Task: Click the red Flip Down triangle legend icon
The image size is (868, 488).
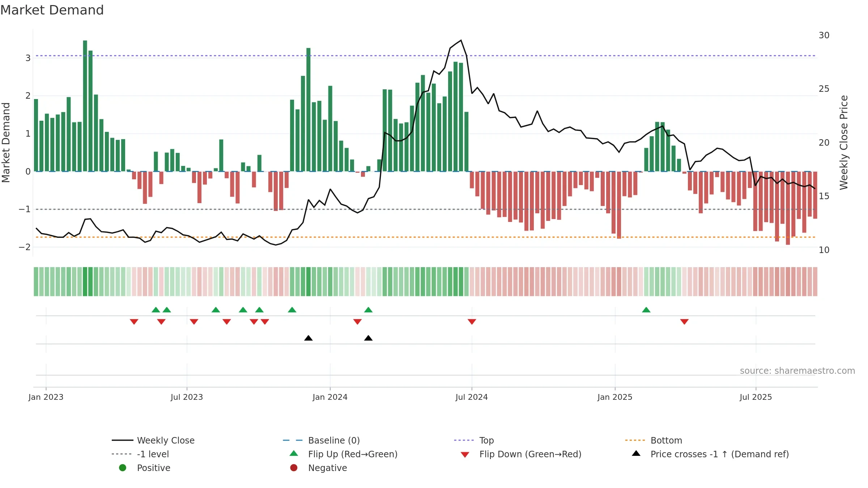Action: (465, 455)
